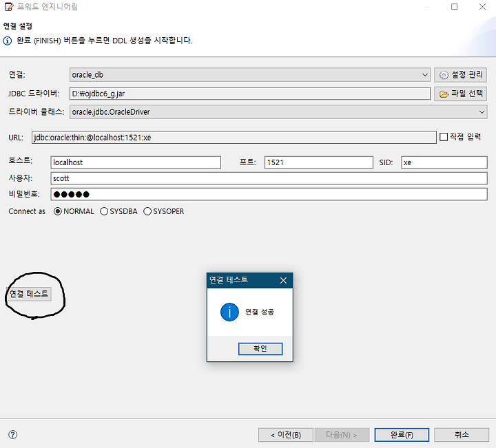This screenshot has height=448, width=496.
Task: Cancel the wizard with 취소
Action: pyautogui.click(x=462, y=435)
